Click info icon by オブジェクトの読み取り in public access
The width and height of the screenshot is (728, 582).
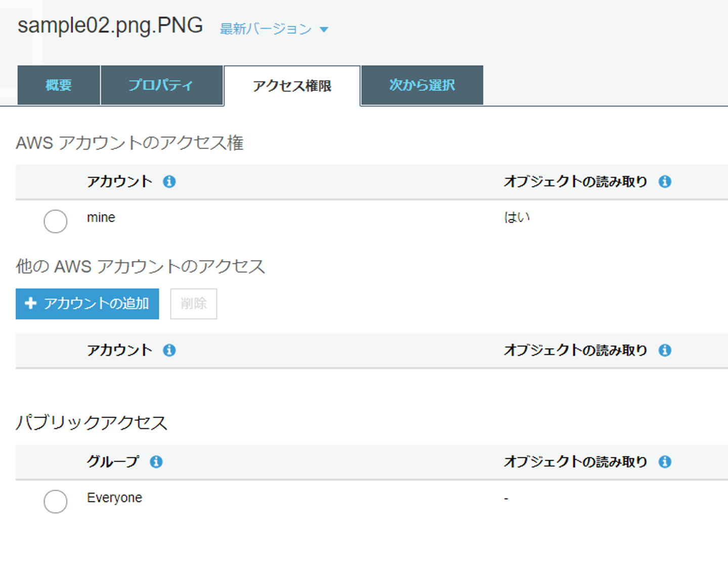(x=665, y=462)
